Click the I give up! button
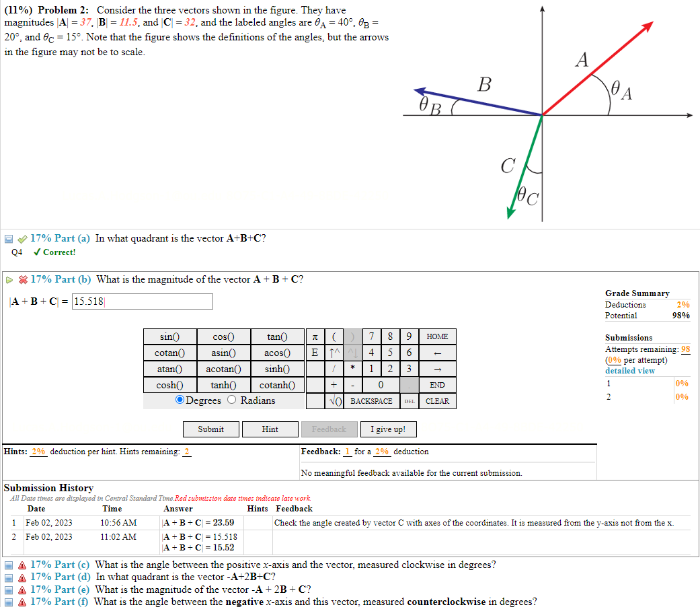 point(387,429)
